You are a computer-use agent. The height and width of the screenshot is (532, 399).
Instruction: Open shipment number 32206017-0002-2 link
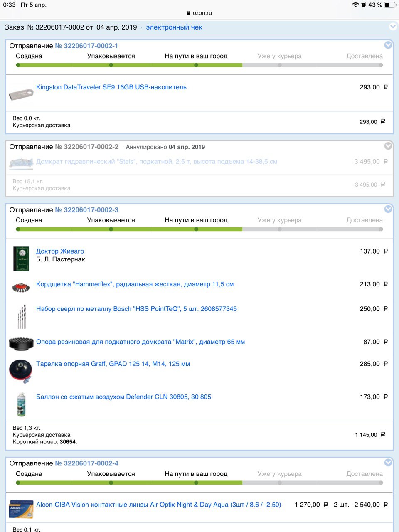87,147
